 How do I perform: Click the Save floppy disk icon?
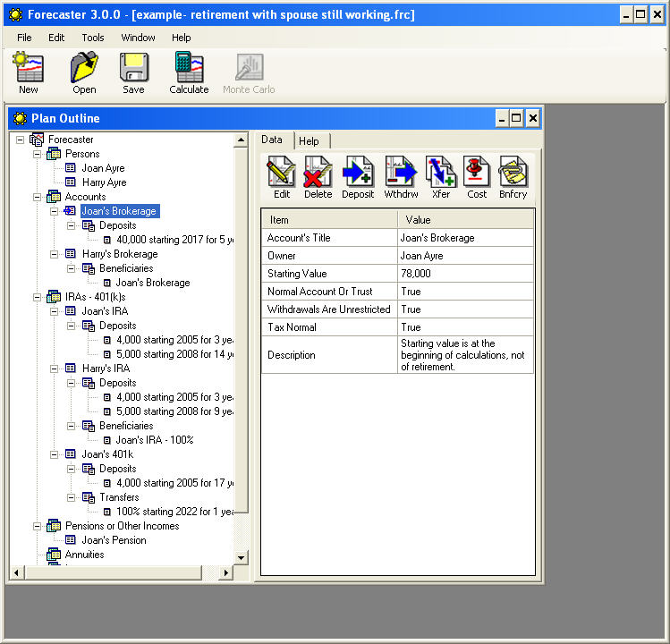pyautogui.click(x=134, y=67)
